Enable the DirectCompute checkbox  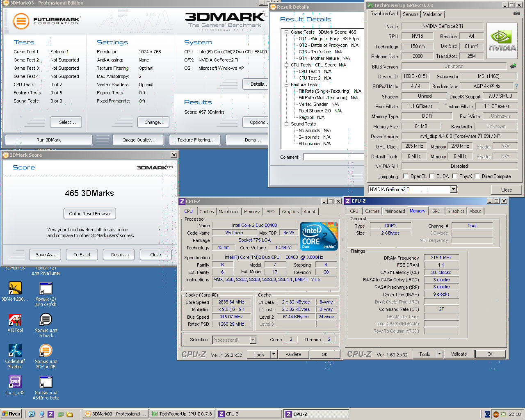tap(477, 176)
